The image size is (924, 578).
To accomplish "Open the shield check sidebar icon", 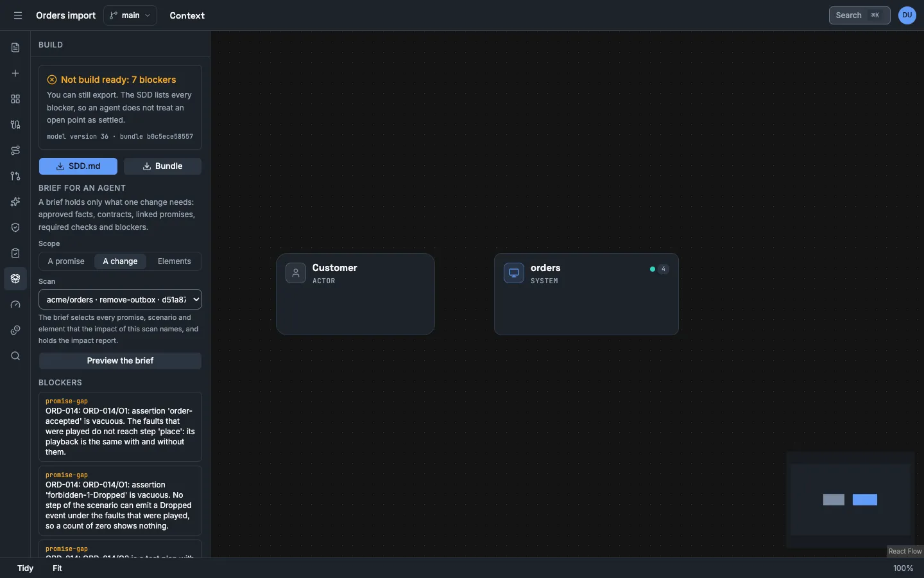I will (15, 227).
